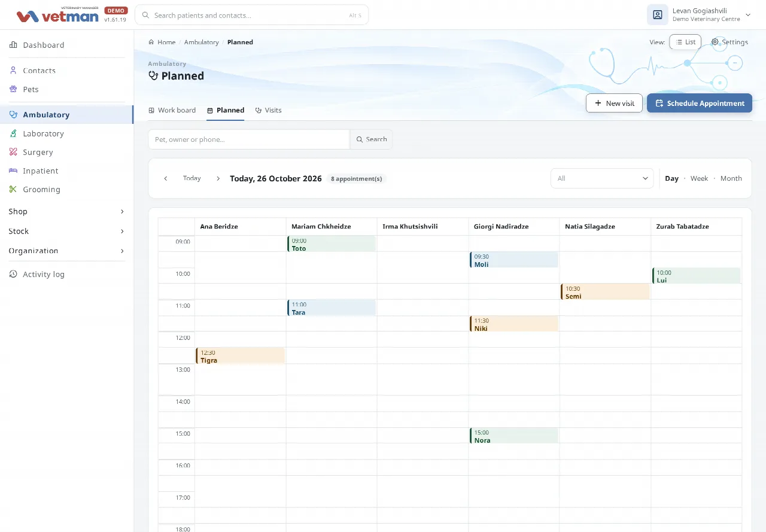Click the Grooming scissors icon

pyautogui.click(x=13, y=189)
